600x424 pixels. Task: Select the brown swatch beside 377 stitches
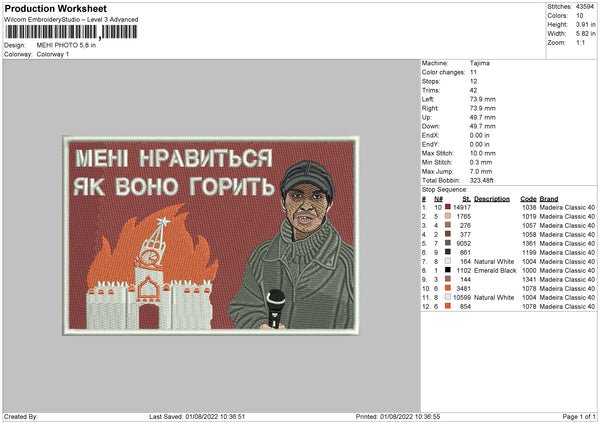click(x=448, y=234)
